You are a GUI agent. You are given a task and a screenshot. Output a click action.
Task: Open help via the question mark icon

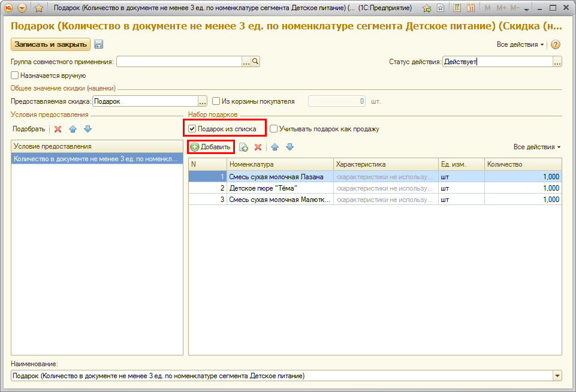click(555, 45)
